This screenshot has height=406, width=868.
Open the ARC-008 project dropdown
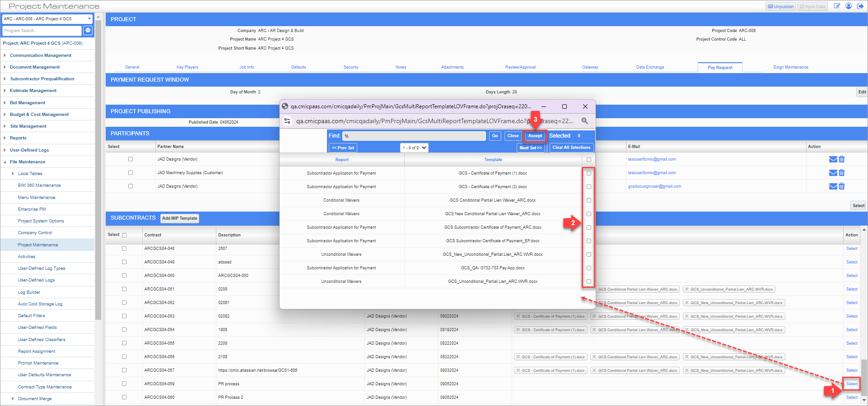(47, 19)
